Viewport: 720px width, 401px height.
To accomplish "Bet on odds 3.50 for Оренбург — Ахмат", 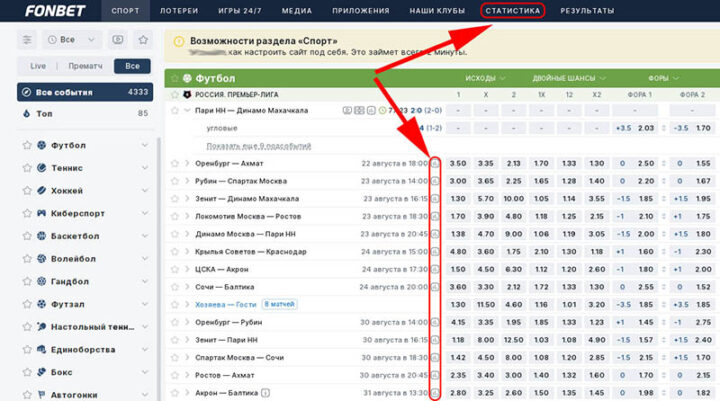I will click(458, 164).
